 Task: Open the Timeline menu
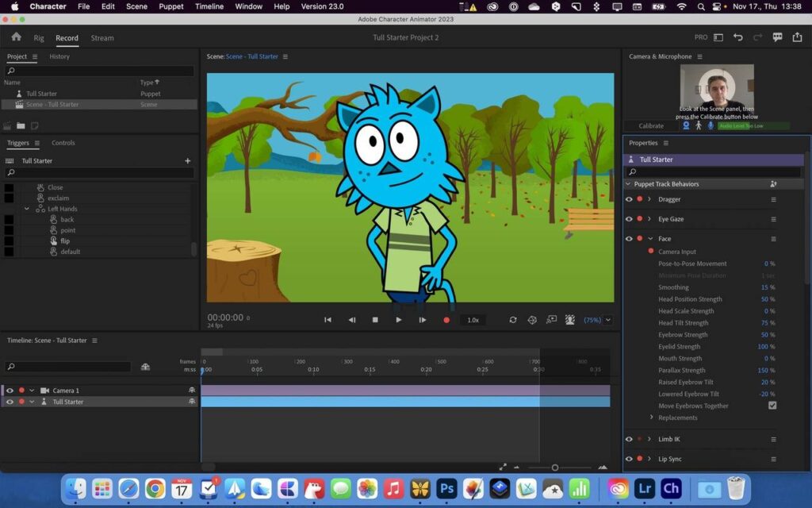coord(209,6)
